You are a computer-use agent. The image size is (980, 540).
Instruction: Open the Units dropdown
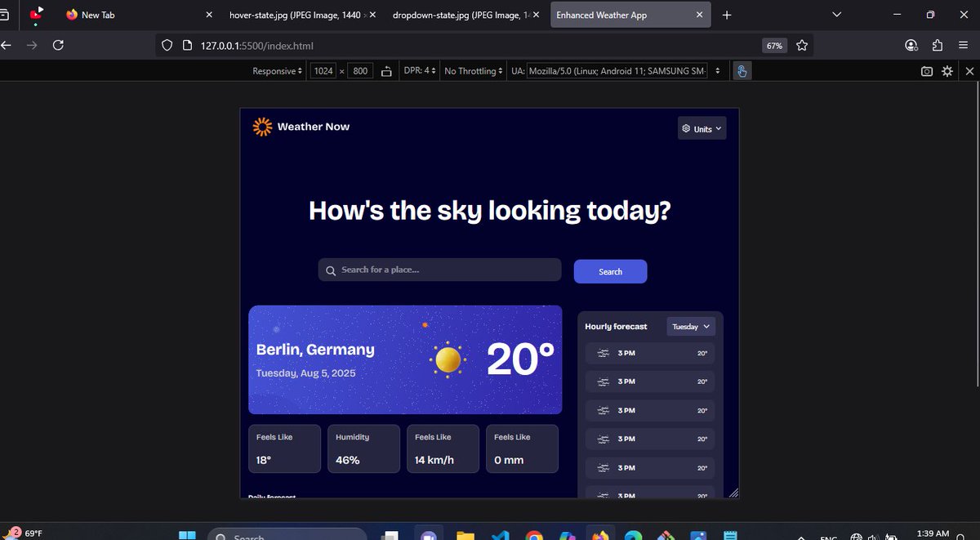point(701,127)
